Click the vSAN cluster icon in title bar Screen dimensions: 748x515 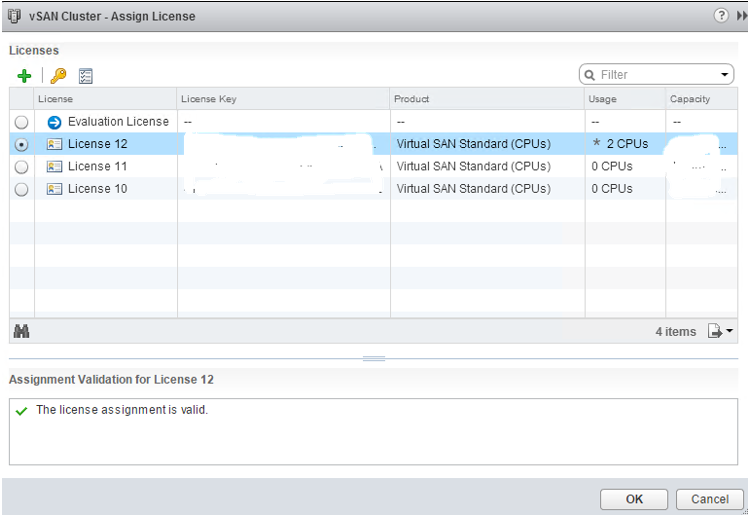pos(15,16)
